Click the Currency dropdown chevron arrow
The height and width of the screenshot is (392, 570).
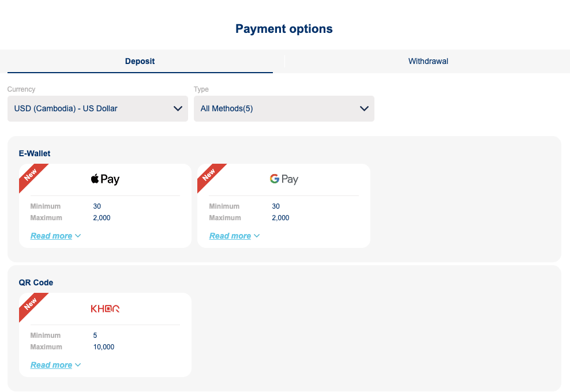pyautogui.click(x=178, y=109)
